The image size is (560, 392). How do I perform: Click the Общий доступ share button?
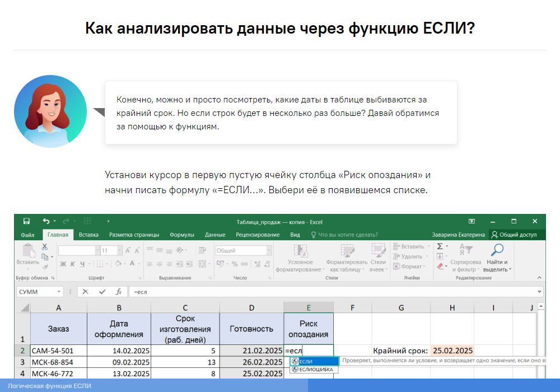click(x=514, y=235)
